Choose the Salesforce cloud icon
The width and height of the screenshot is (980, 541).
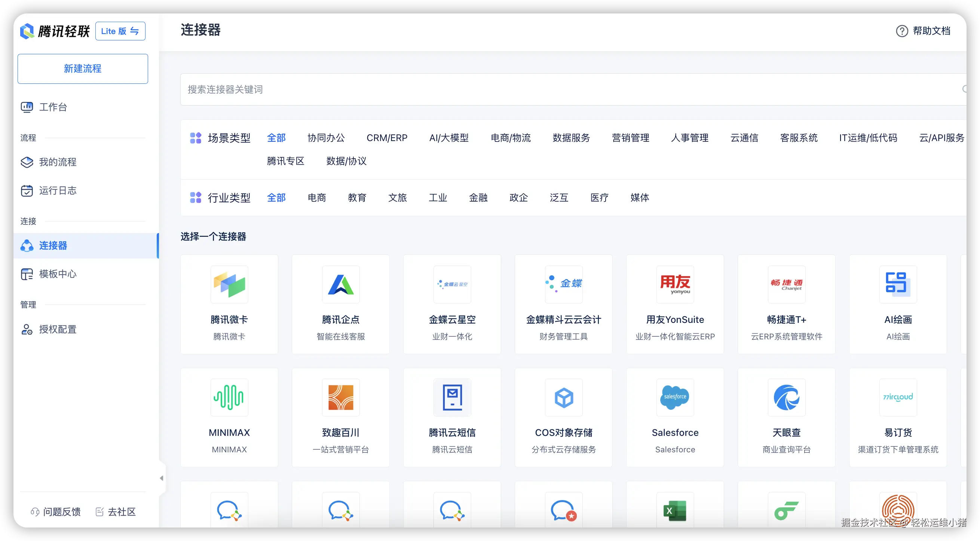tap(675, 397)
